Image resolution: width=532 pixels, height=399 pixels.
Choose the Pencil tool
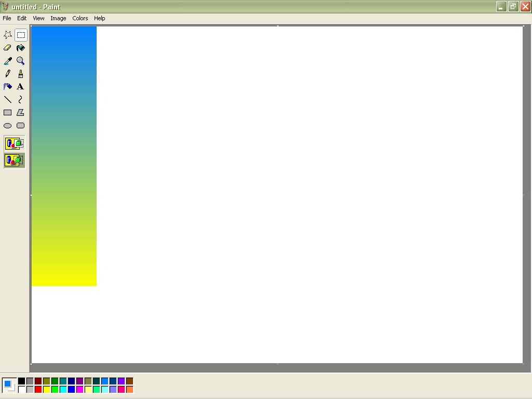click(x=7, y=74)
